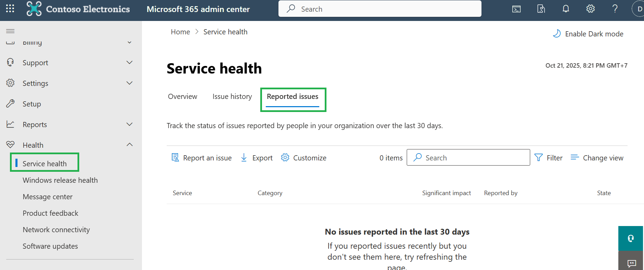The image size is (644, 270).
Task: Click the Reports chart icon
Action: tap(10, 124)
